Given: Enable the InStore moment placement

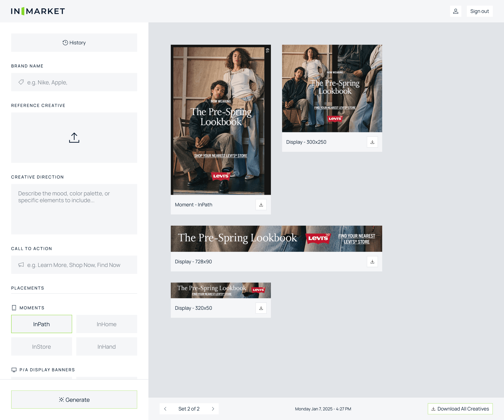Looking at the screenshot, I should (41, 347).
